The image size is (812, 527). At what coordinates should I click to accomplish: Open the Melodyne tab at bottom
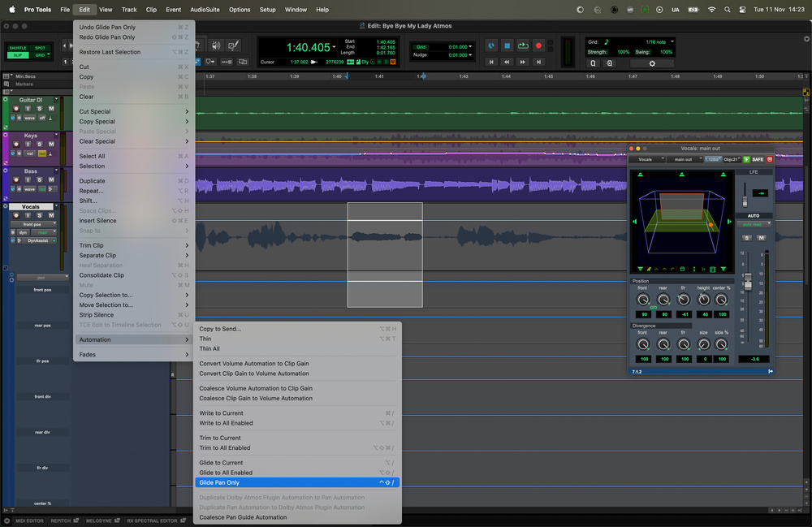tap(100, 521)
